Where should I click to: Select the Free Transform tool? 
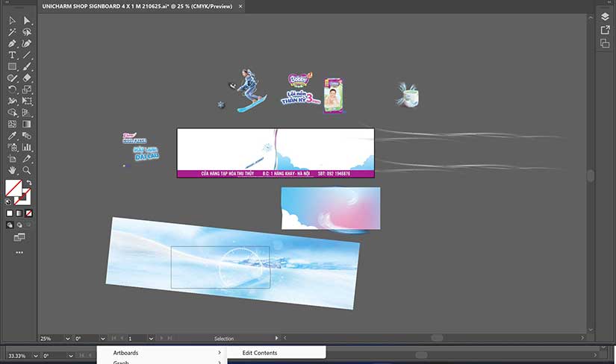coord(26,101)
